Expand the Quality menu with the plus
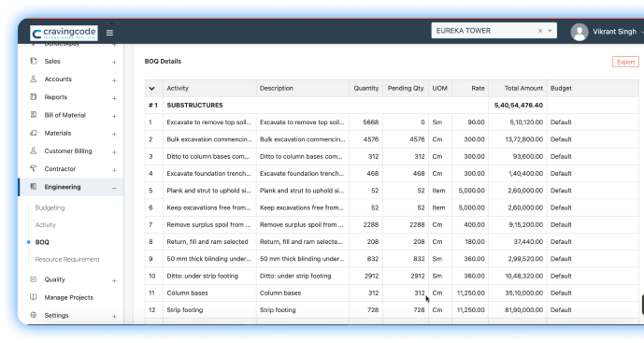Image resolution: width=644 pixels, height=343 pixels. (x=114, y=280)
